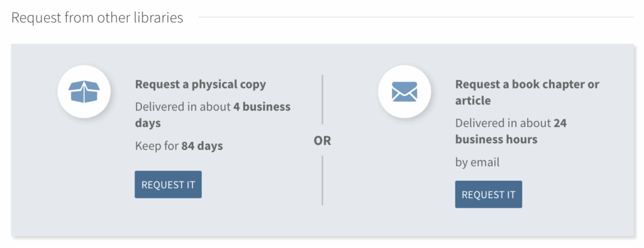Request a chapter or article with REQUEST IT
This screenshot has width=644, height=248.
[x=488, y=194]
